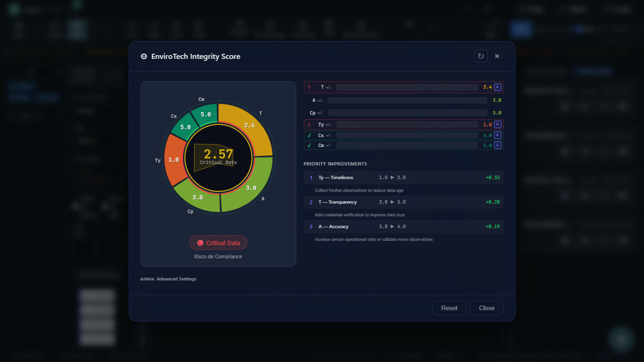The height and width of the screenshot is (362, 644).
Task: Click the T — Transparency improvement row
Action: tap(404, 202)
